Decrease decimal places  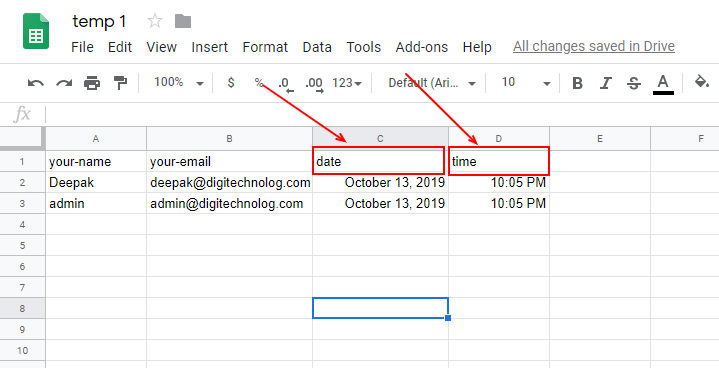point(286,83)
